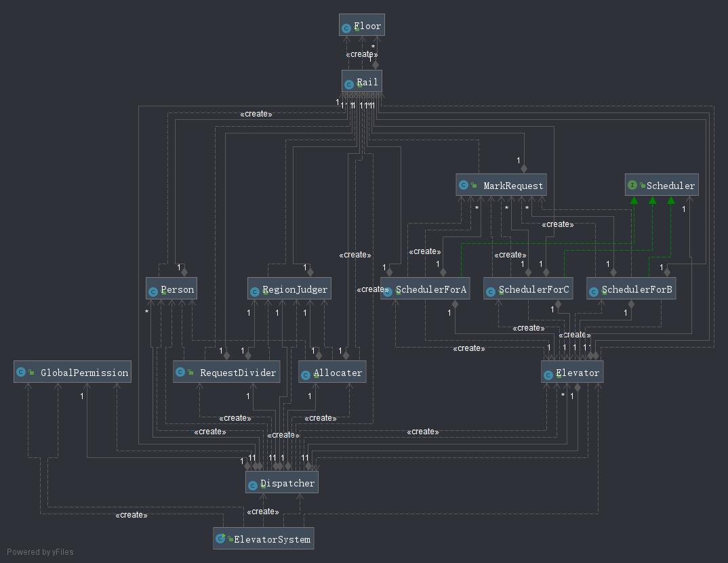
Task: Click the class icon on GlobalPermission node
Action: pos(21,372)
